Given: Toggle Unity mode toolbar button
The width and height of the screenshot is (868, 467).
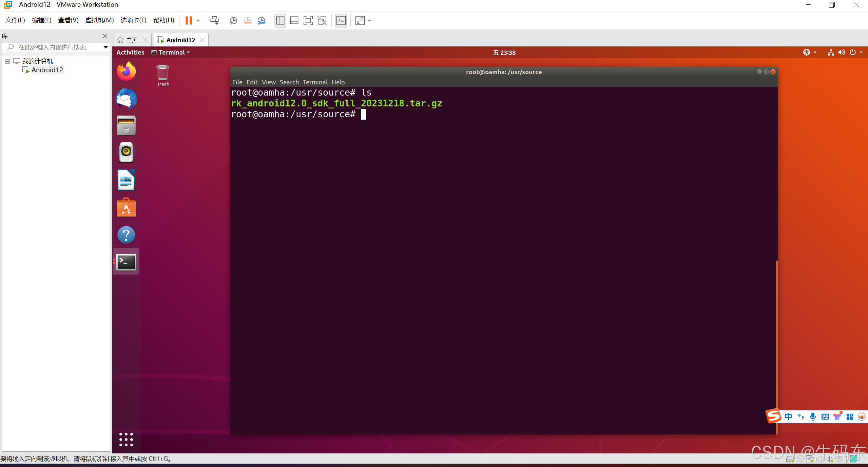Looking at the screenshot, I should pyautogui.click(x=322, y=21).
